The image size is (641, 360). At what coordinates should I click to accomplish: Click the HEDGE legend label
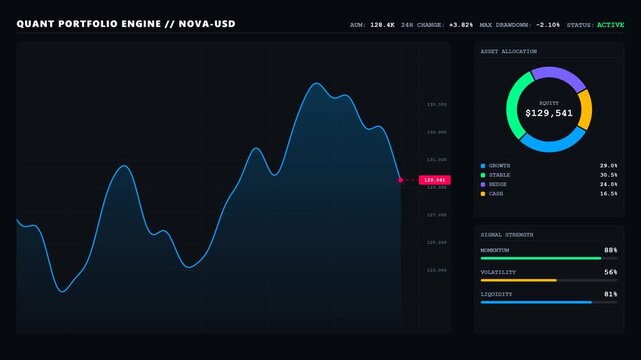498,184
